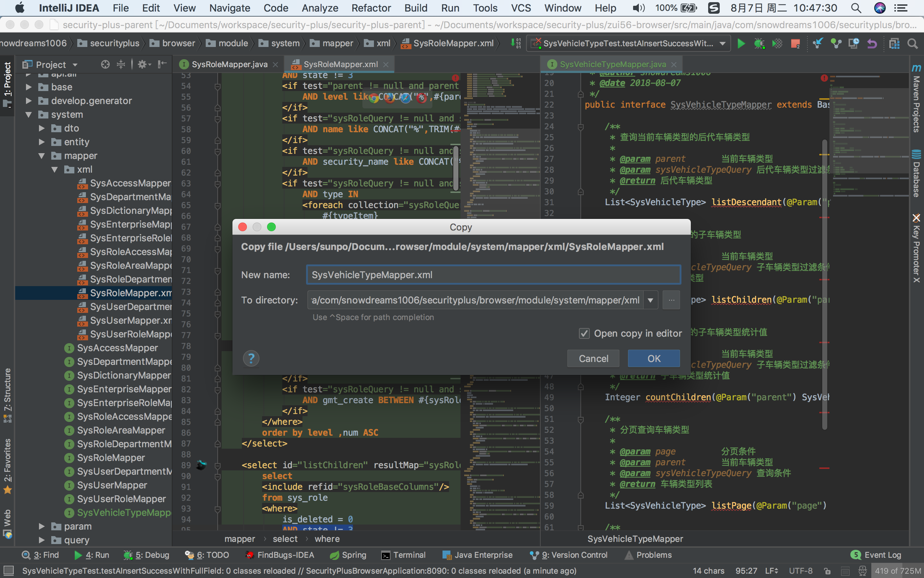Expand the dto folder
Viewport: 924px width, 578px height.
(x=42, y=129)
